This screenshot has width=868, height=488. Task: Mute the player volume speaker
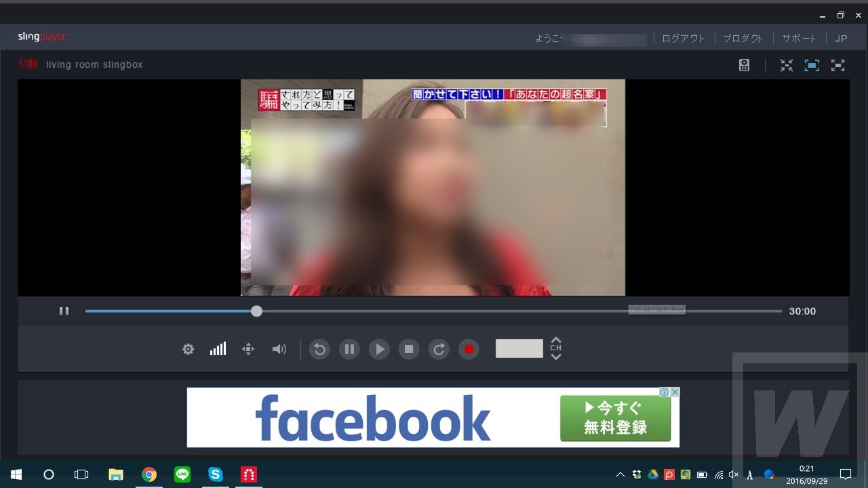tap(279, 349)
